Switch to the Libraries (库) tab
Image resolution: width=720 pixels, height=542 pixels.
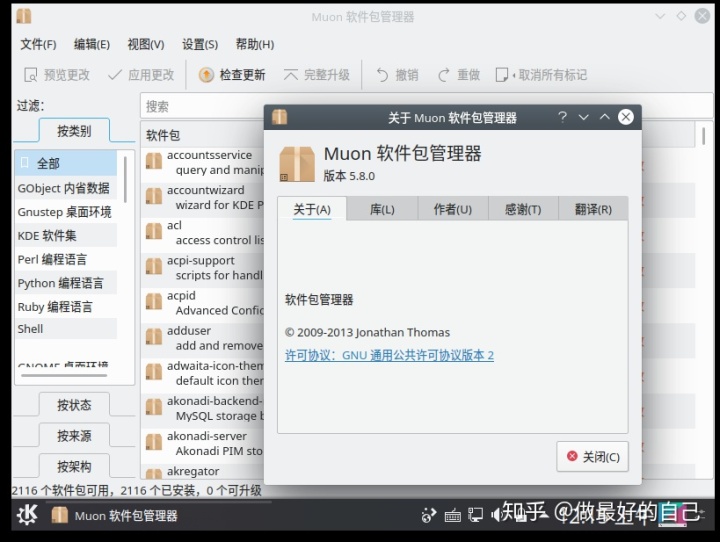(382, 209)
